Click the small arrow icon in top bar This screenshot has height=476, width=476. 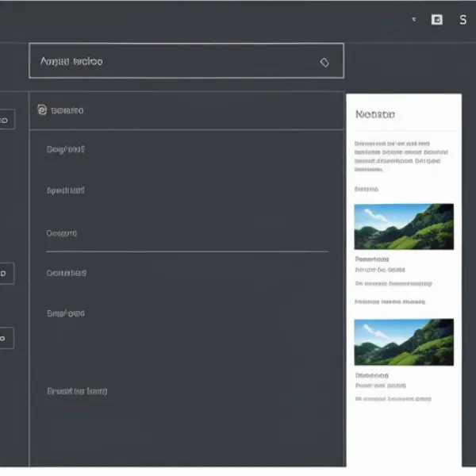[x=414, y=19]
